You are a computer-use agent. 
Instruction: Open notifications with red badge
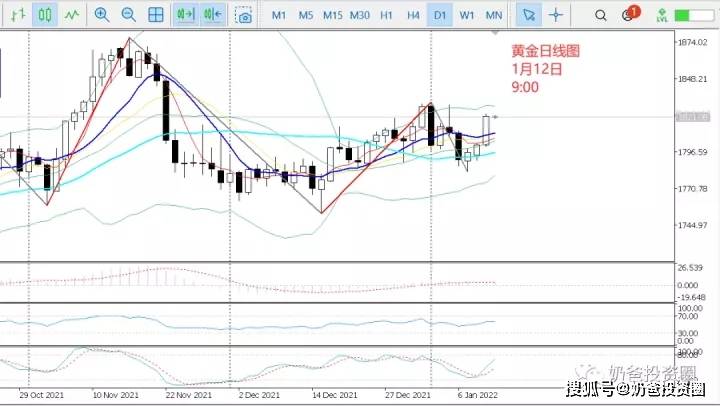[x=630, y=14]
